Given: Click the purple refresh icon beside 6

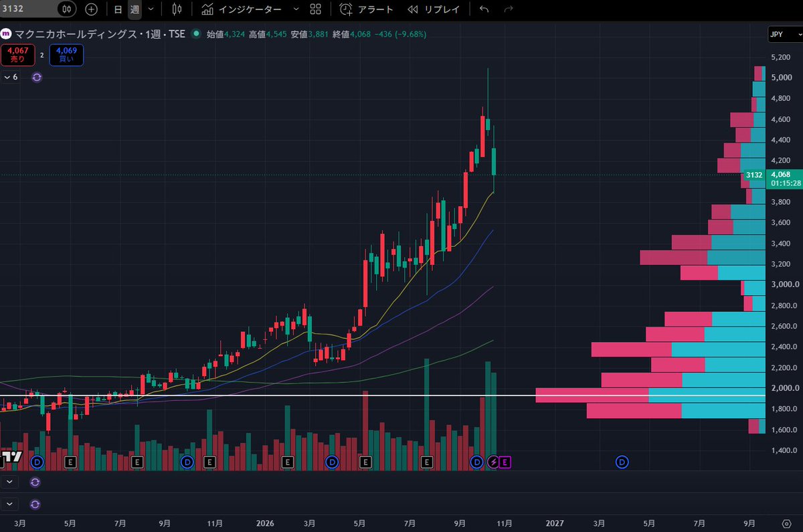Looking at the screenshot, I should tap(37, 77).
